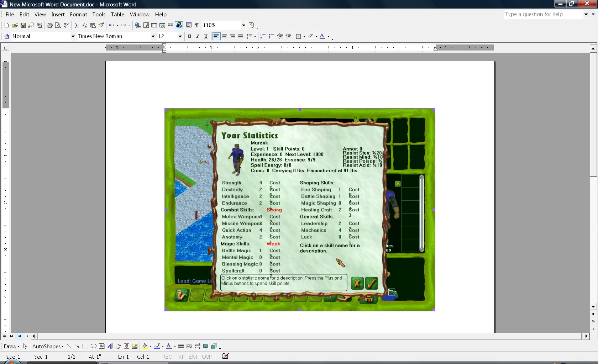
Task: Open the Insert menu
Action: tap(58, 15)
